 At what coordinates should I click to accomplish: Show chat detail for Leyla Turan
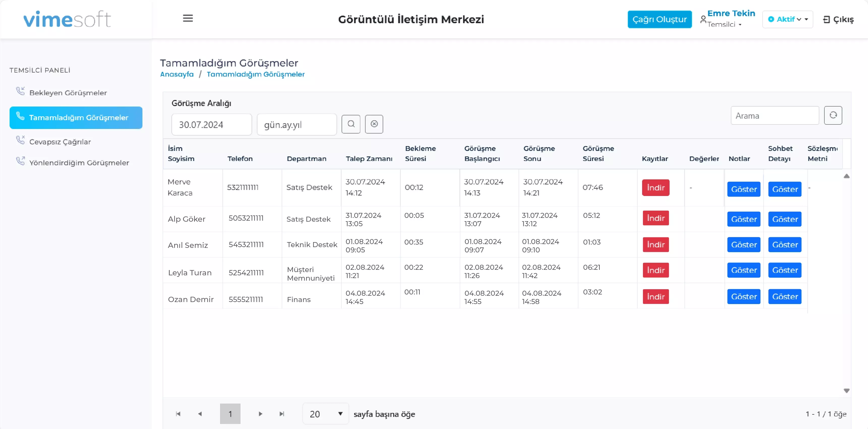click(x=785, y=270)
